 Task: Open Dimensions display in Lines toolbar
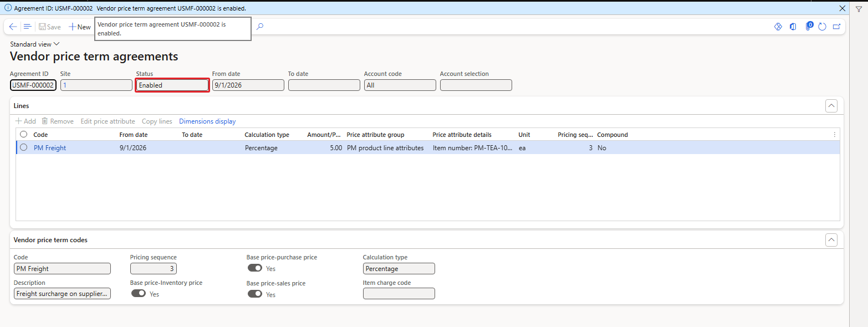coord(207,121)
